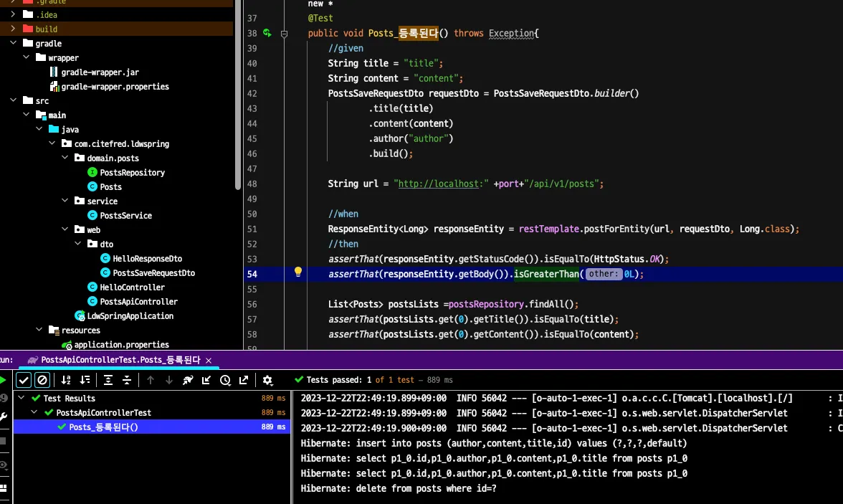Expand the build folder

point(13,29)
